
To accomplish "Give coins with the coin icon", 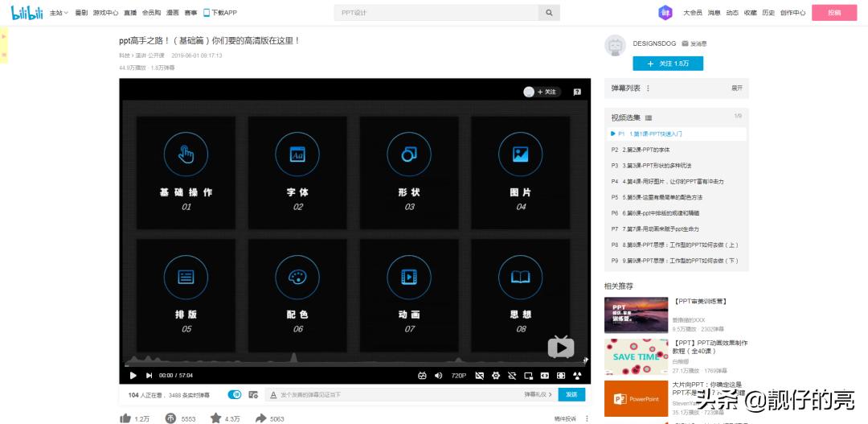I will [170, 418].
